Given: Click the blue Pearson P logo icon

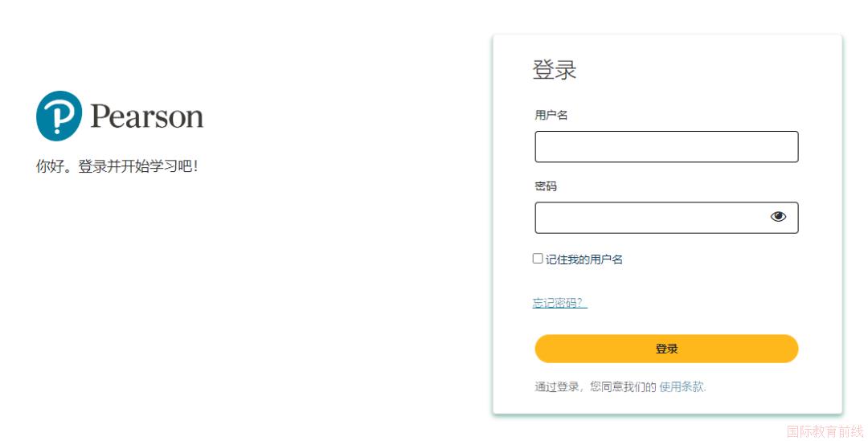Looking at the screenshot, I should click(x=59, y=116).
